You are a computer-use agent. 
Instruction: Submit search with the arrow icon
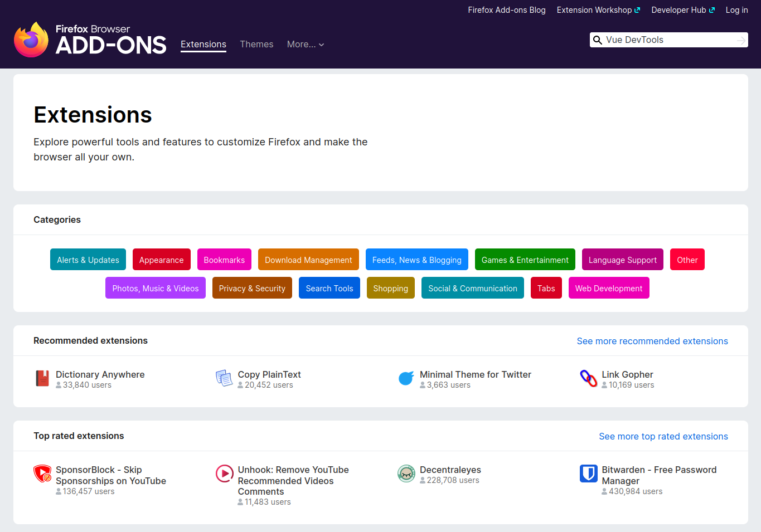(x=741, y=40)
